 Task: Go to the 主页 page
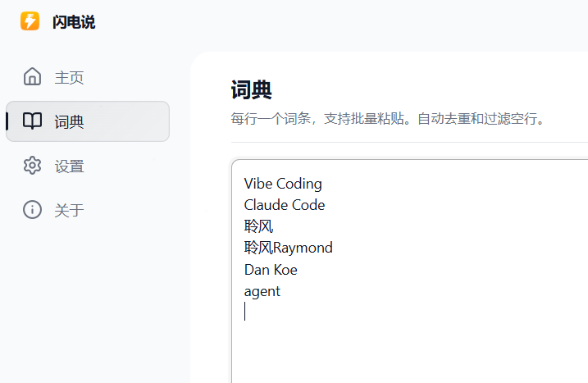point(70,78)
